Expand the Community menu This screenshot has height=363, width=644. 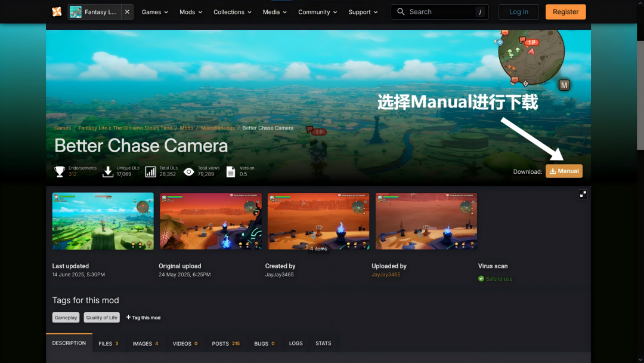pyautogui.click(x=317, y=12)
